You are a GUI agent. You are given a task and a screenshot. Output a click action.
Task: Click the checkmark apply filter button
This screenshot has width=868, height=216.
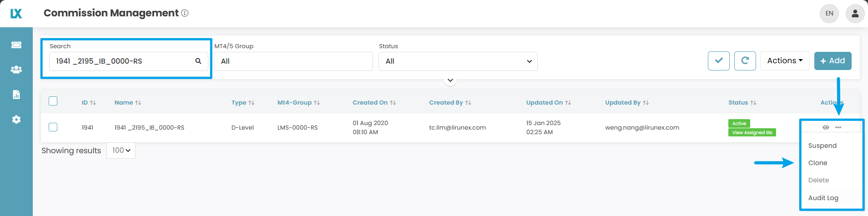pos(718,61)
